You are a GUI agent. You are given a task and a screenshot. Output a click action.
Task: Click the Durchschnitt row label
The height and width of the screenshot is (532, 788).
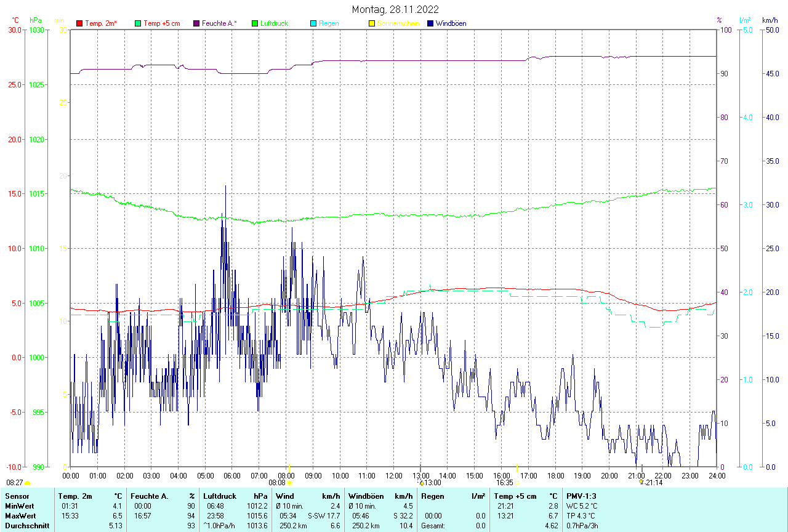click(26, 526)
